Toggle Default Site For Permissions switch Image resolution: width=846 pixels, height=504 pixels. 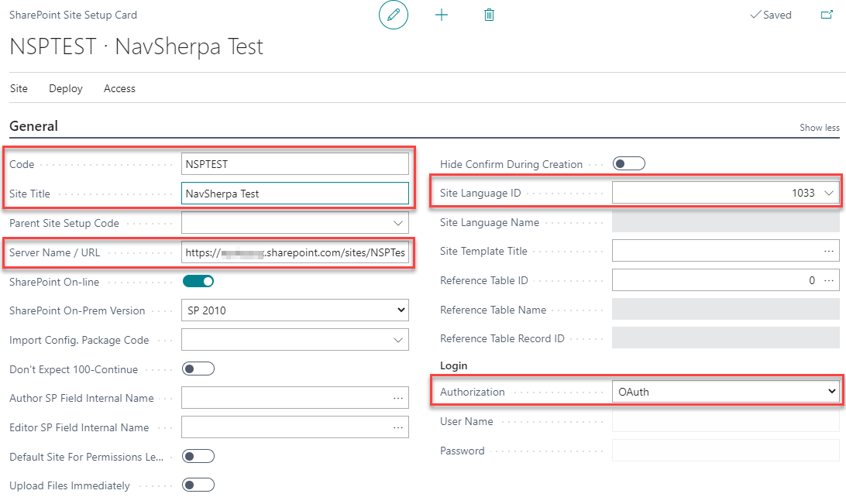198,457
